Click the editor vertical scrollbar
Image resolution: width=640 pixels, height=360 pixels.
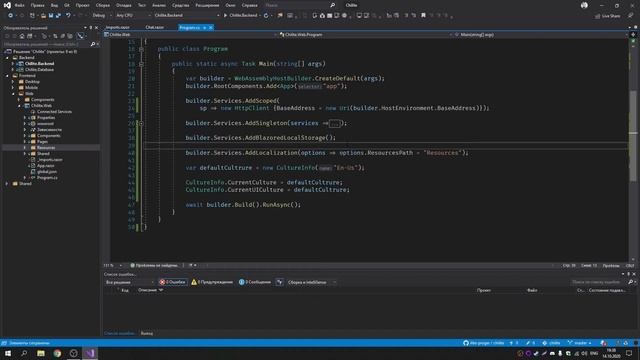pos(633,135)
